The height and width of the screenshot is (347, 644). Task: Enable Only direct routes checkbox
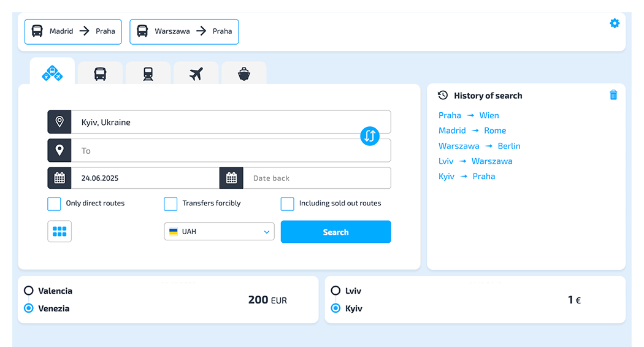click(54, 204)
